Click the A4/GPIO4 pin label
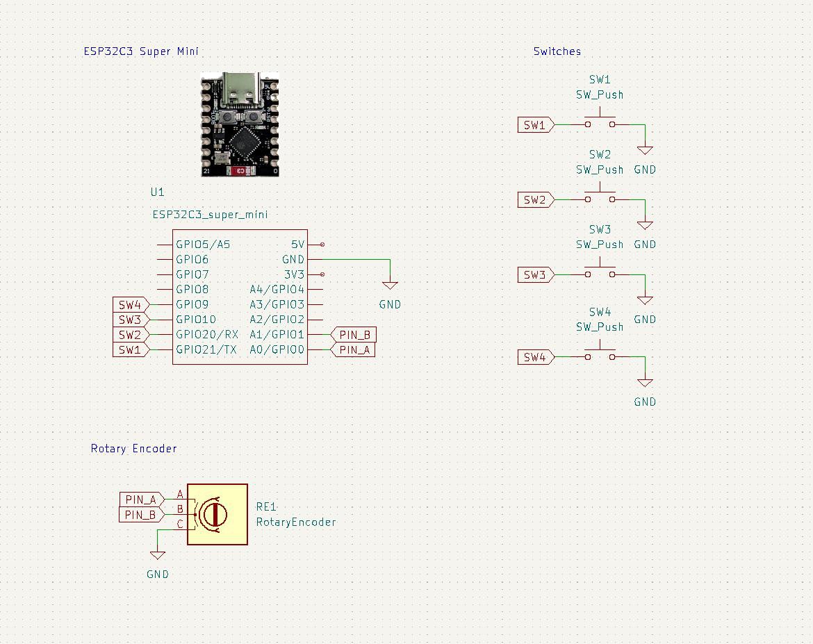813x644 pixels. [x=277, y=289]
